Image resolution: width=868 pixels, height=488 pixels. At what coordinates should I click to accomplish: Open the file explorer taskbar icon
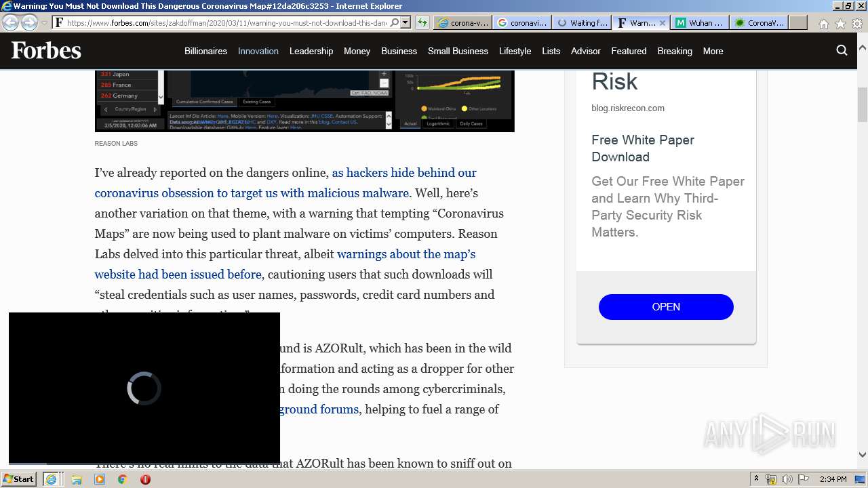click(x=77, y=479)
